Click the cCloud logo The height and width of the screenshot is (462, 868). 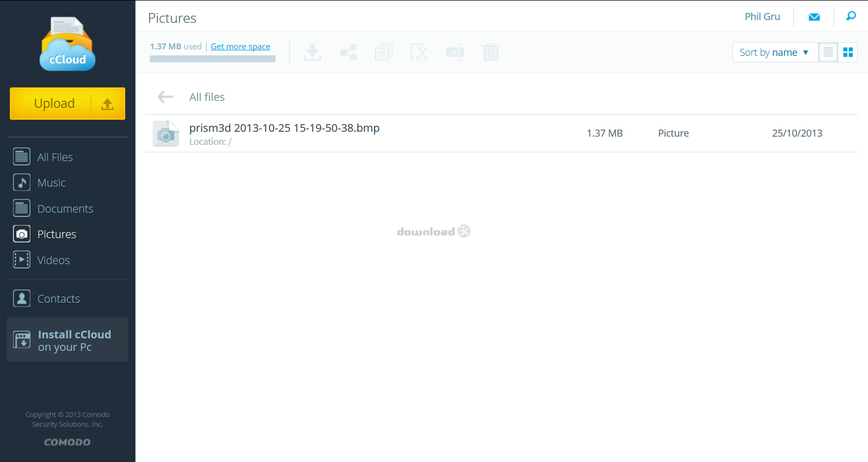67,44
